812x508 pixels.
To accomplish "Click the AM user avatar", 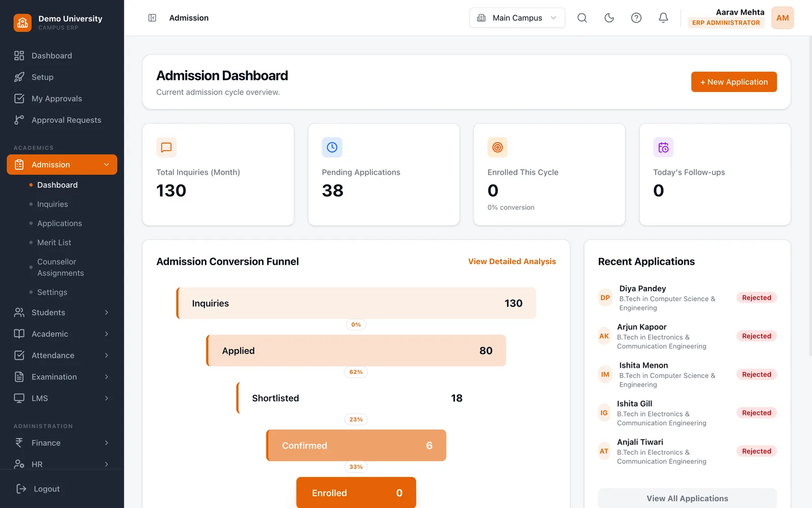I will click(783, 18).
